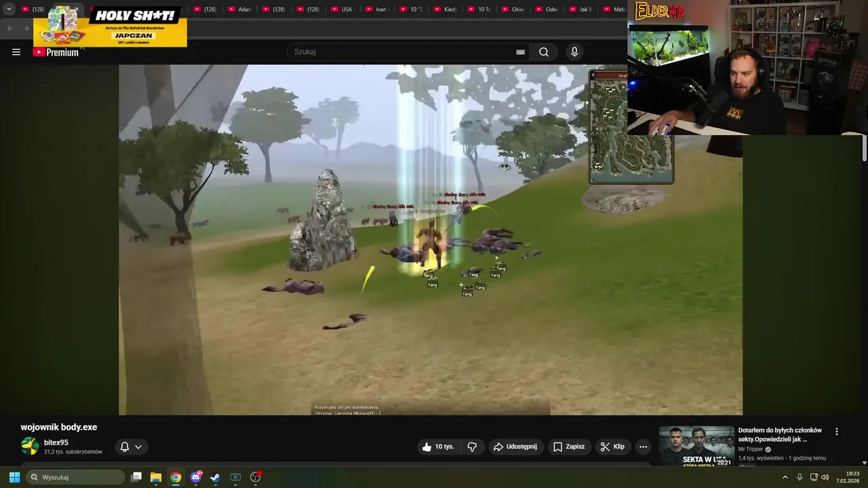Show hidden system tray icons chevron
Viewport: 868px width, 488px height.
click(785, 477)
